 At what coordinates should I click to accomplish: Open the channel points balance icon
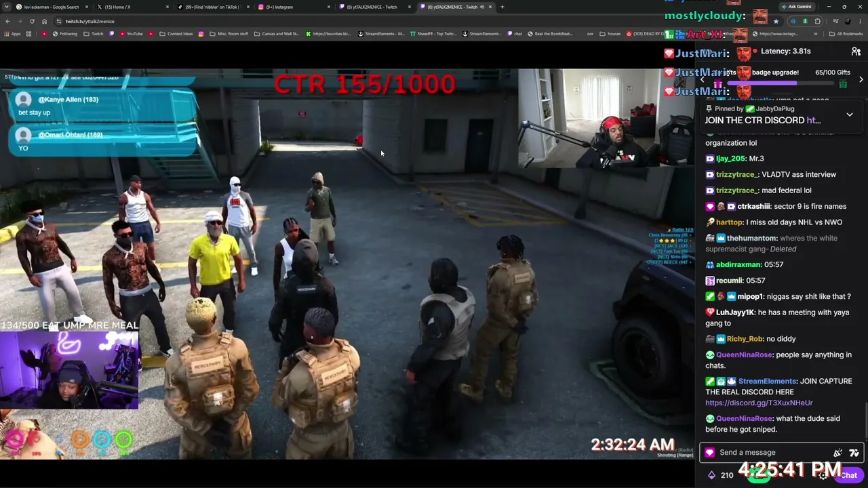pos(711,475)
